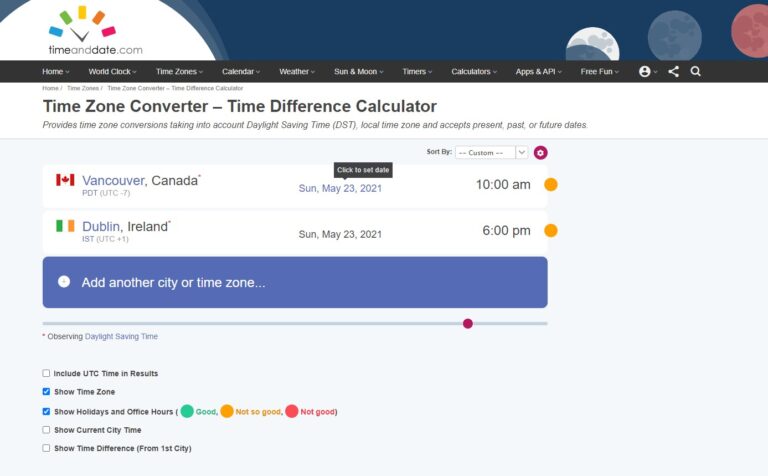This screenshot has height=476, width=768.
Task: Click orange status dot for Vancouver
Action: [x=550, y=185]
